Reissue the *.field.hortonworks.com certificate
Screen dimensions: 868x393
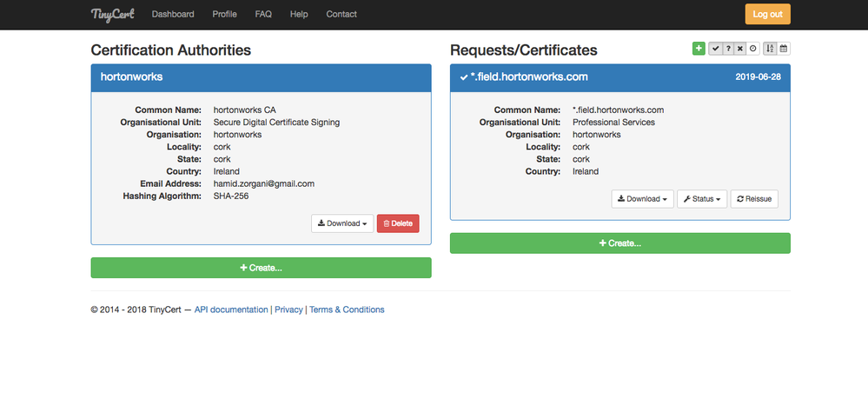click(x=754, y=199)
